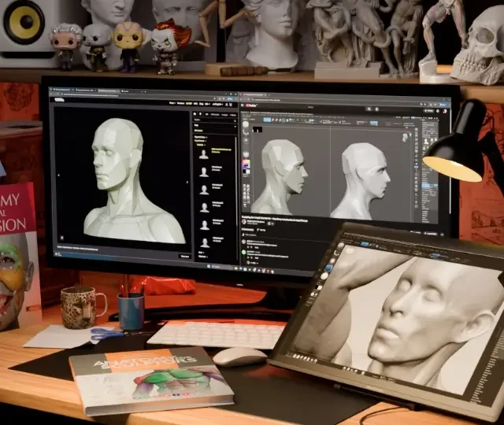This screenshot has height=425, width=504.
Task: Click the button below the 3D viewer's right corner
Action: click(x=185, y=256)
